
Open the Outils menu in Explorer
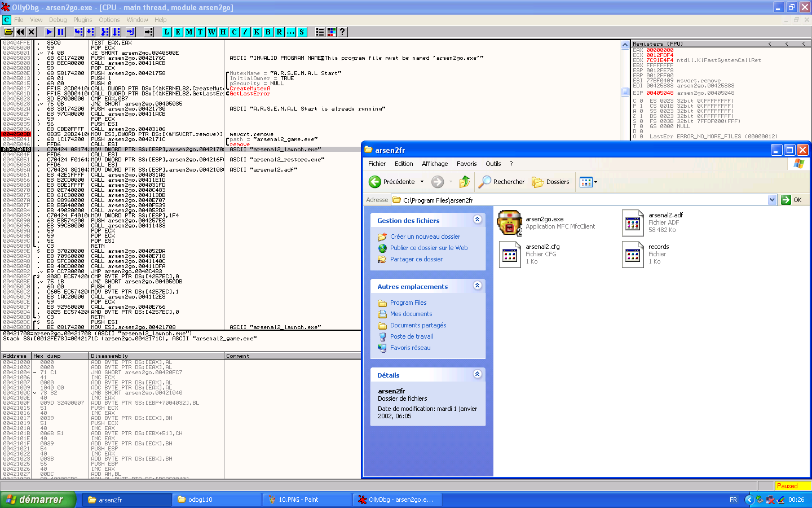click(493, 164)
